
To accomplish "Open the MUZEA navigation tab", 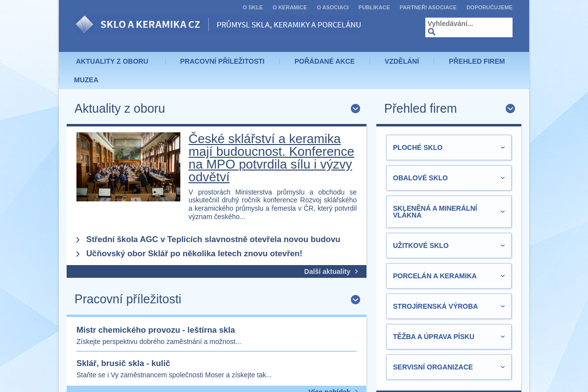I will [x=86, y=80].
